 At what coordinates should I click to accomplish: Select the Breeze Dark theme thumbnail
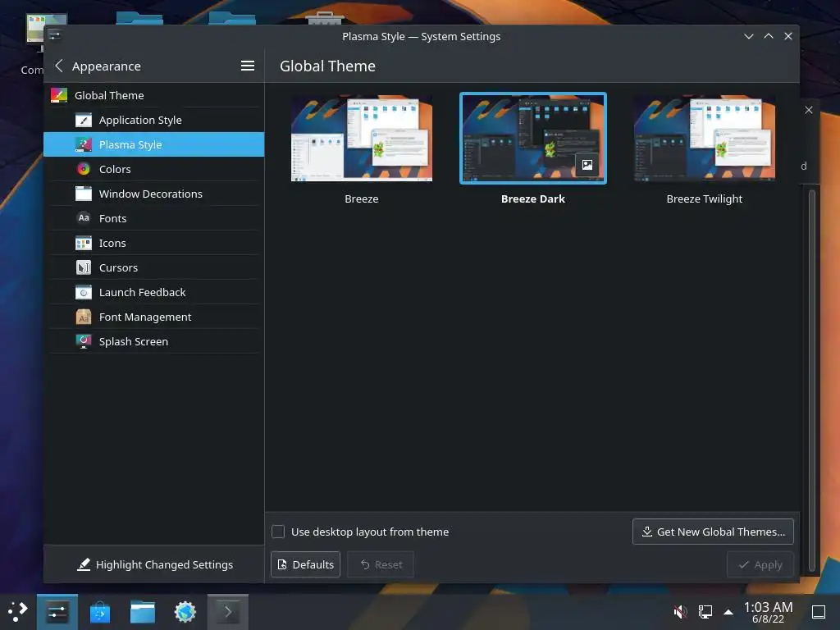[533, 138]
